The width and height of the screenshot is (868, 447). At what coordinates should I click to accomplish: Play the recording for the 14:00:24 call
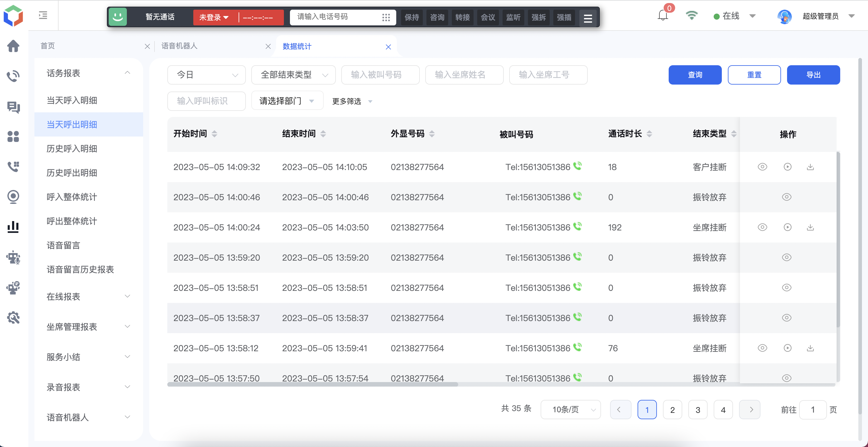pyautogui.click(x=787, y=227)
